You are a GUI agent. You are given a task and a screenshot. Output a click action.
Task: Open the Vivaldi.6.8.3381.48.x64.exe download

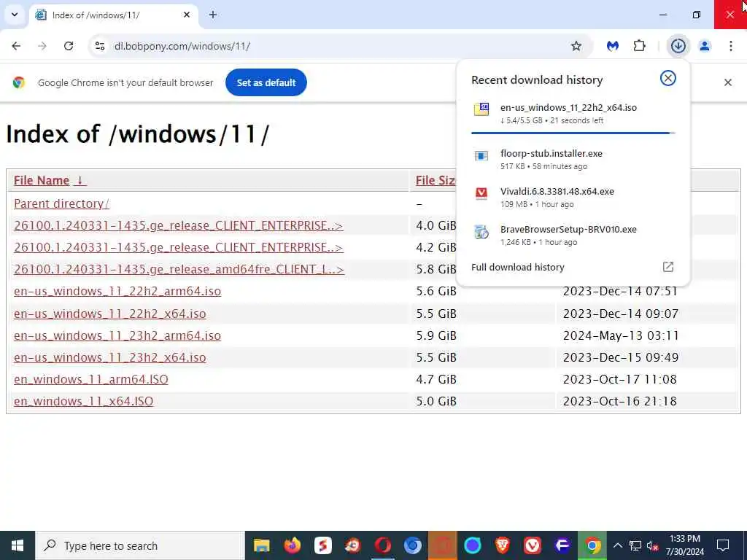(573, 197)
